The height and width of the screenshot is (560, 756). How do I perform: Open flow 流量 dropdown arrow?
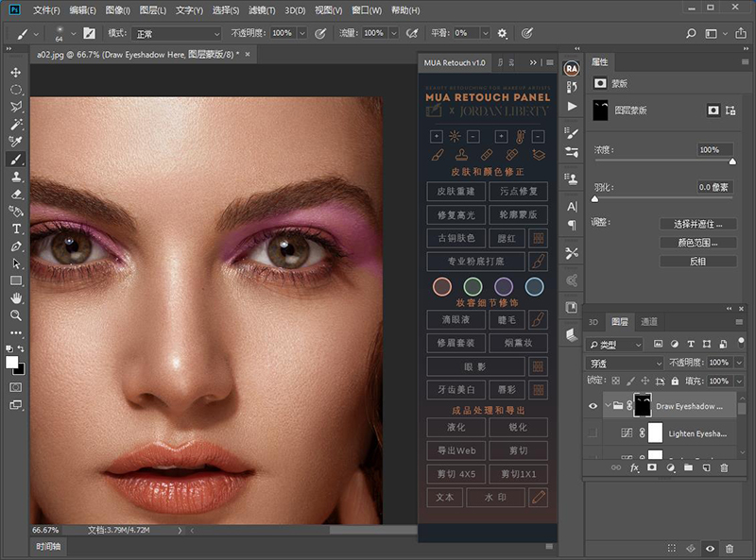point(394,33)
